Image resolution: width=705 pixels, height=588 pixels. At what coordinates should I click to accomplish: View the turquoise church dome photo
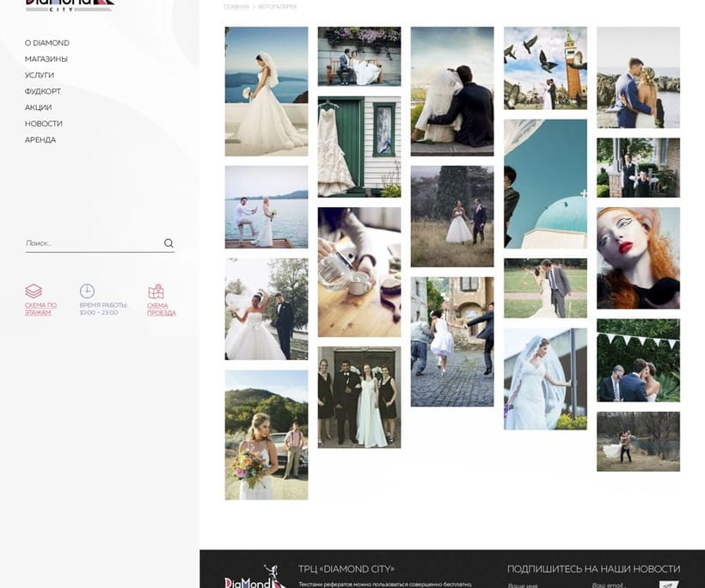point(545,184)
